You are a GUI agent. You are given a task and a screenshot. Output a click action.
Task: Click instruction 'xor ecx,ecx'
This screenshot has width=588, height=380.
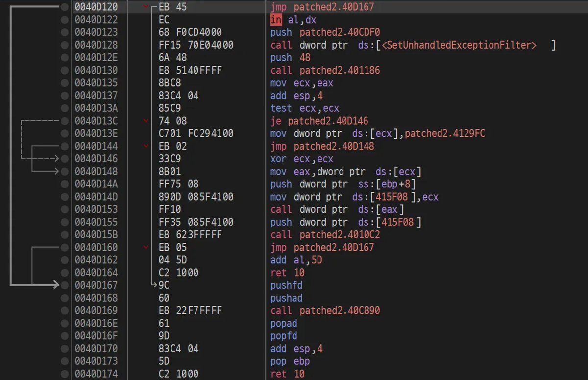[301, 159]
